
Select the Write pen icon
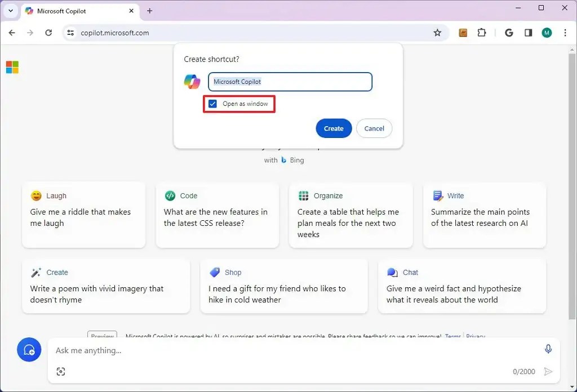438,195
